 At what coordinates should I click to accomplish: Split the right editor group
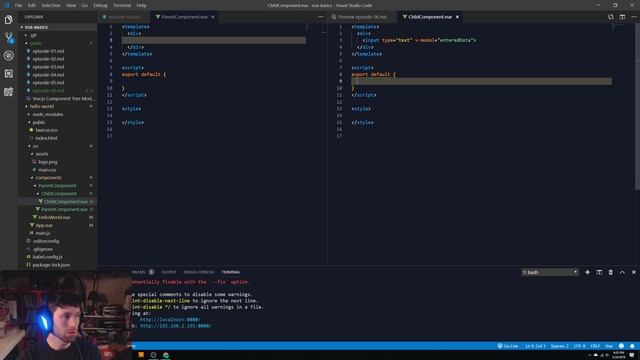[x=622, y=17]
